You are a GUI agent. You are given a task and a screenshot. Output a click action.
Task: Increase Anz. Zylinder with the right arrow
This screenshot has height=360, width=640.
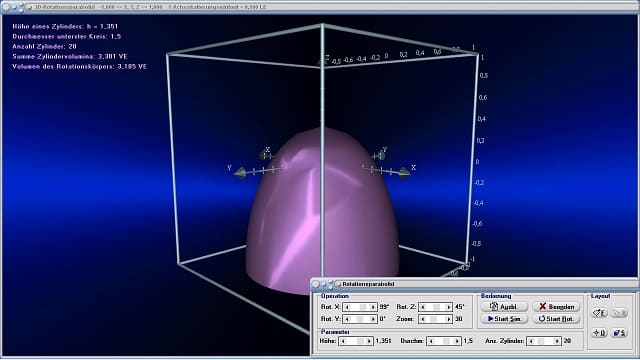pyautogui.click(x=557, y=341)
